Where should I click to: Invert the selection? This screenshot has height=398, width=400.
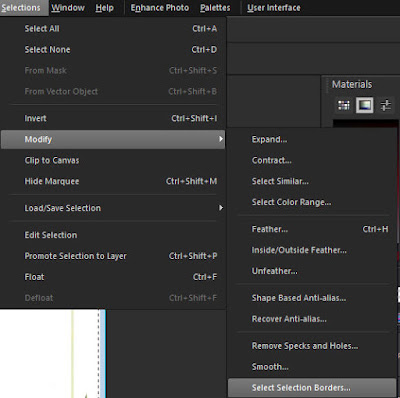113,118
